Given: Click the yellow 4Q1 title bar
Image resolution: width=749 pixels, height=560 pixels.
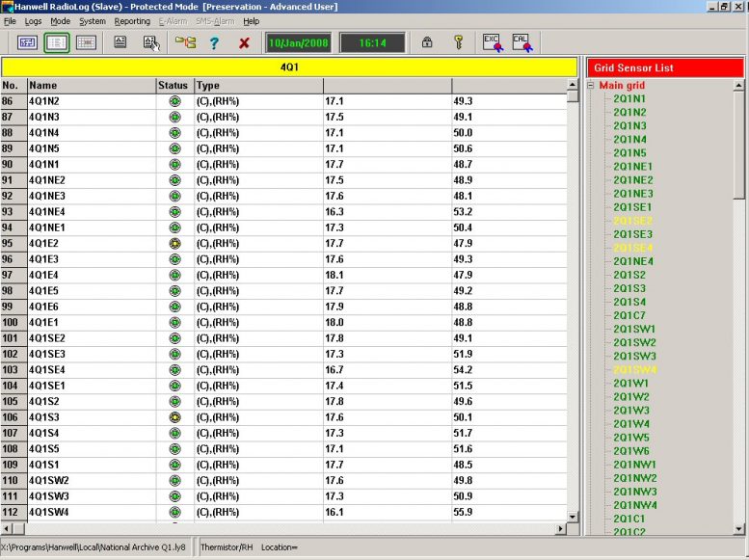Looking at the screenshot, I should tap(289, 67).
